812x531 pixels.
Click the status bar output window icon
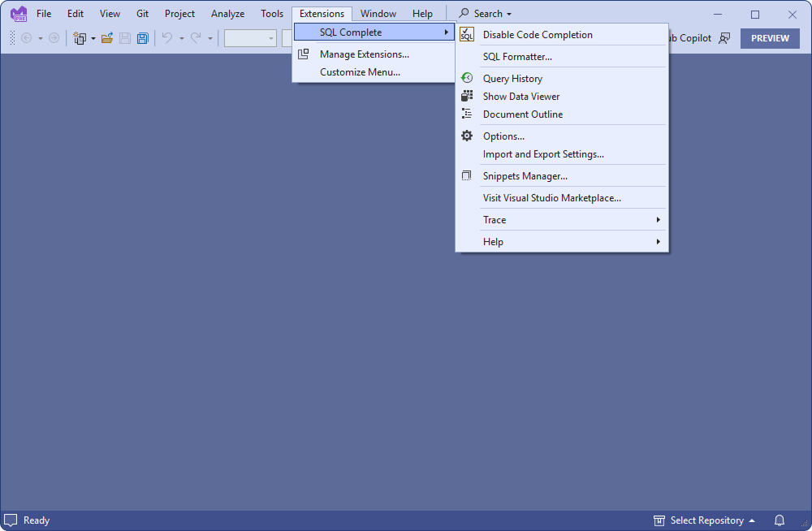[x=11, y=520]
